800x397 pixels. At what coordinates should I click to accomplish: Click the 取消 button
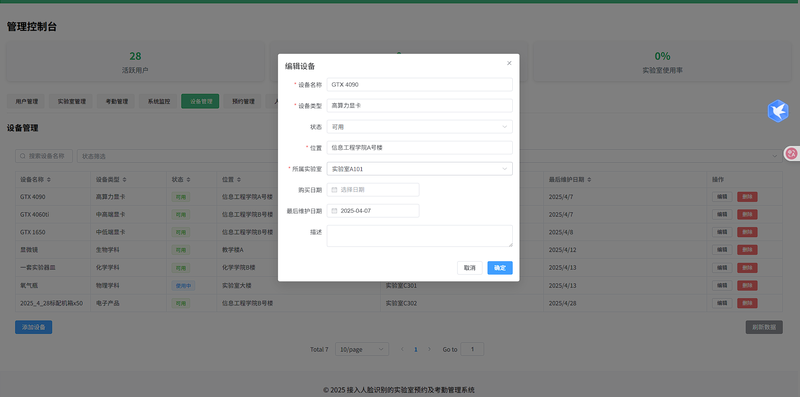coord(469,268)
